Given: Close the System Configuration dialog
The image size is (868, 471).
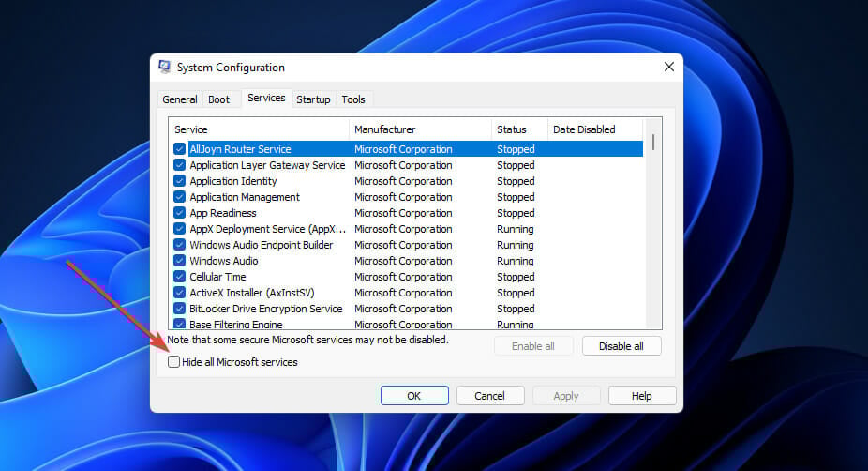Looking at the screenshot, I should [x=668, y=68].
